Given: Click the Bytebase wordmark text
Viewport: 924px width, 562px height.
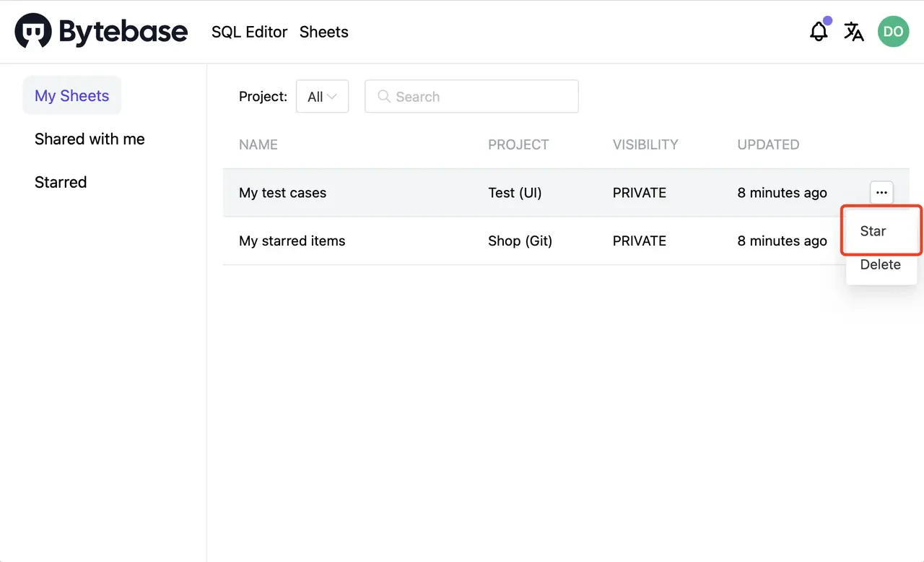Looking at the screenshot, I should pos(123,32).
